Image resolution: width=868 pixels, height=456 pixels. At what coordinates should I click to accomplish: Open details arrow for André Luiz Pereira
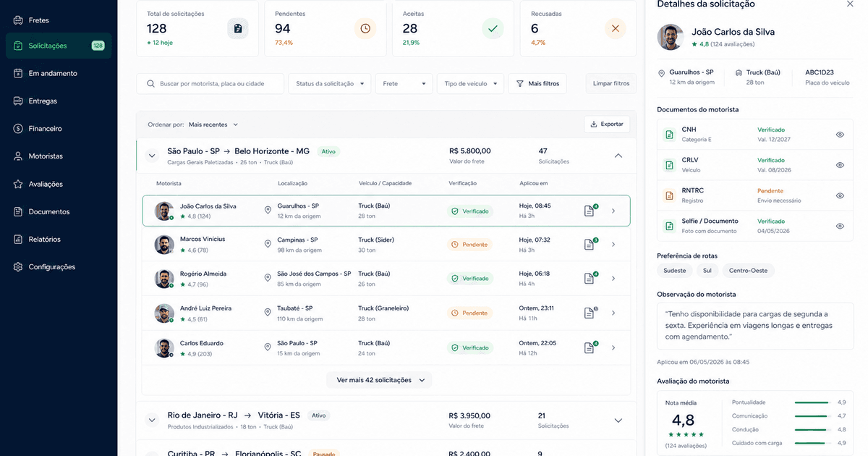613,313
